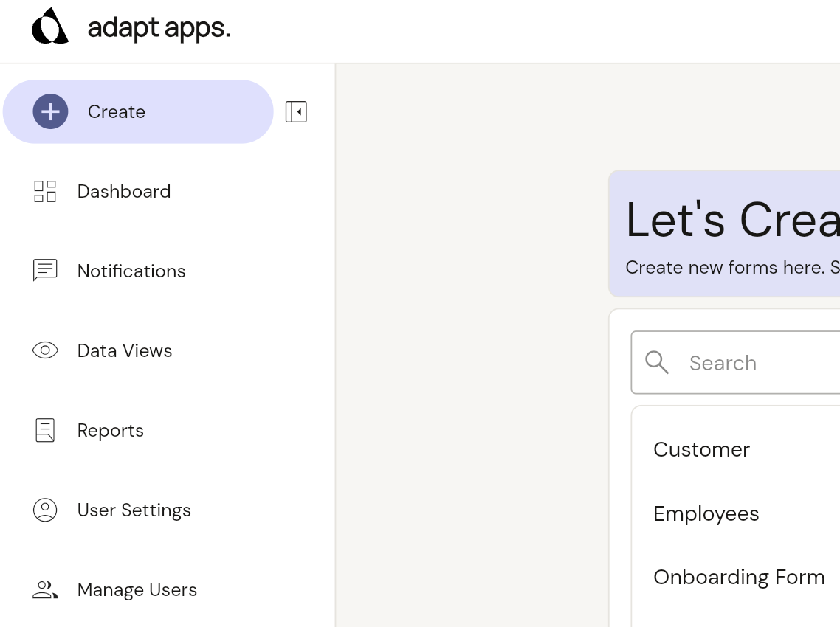
Task: Click the adapt apps logo icon
Action: pyautogui.click(x=50, y=27)
